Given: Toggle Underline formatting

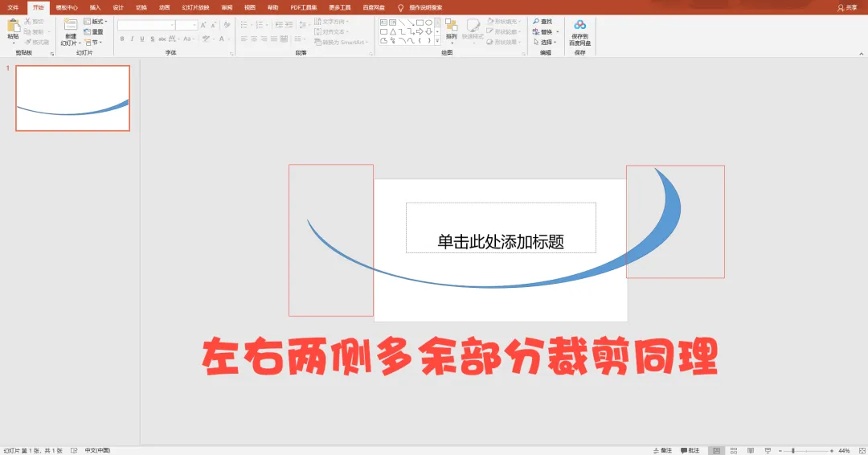Looking at the screenshot, I should [x=142, y=39].
